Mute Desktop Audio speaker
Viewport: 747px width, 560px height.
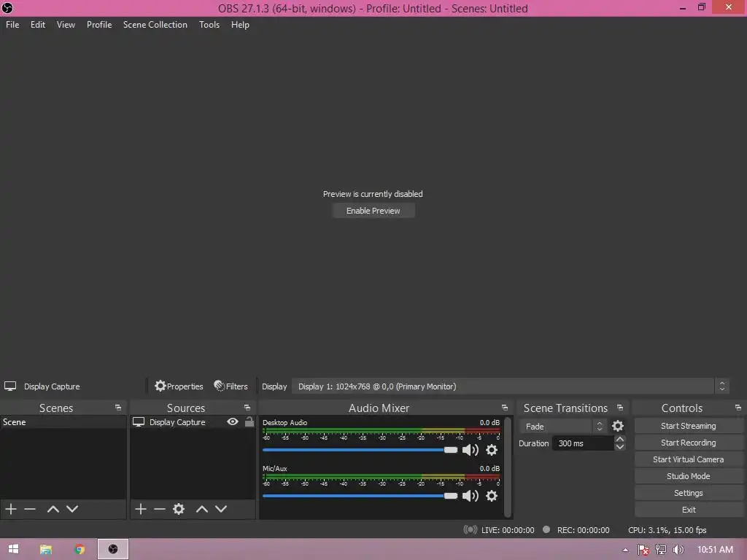click(x=471, y=450)
